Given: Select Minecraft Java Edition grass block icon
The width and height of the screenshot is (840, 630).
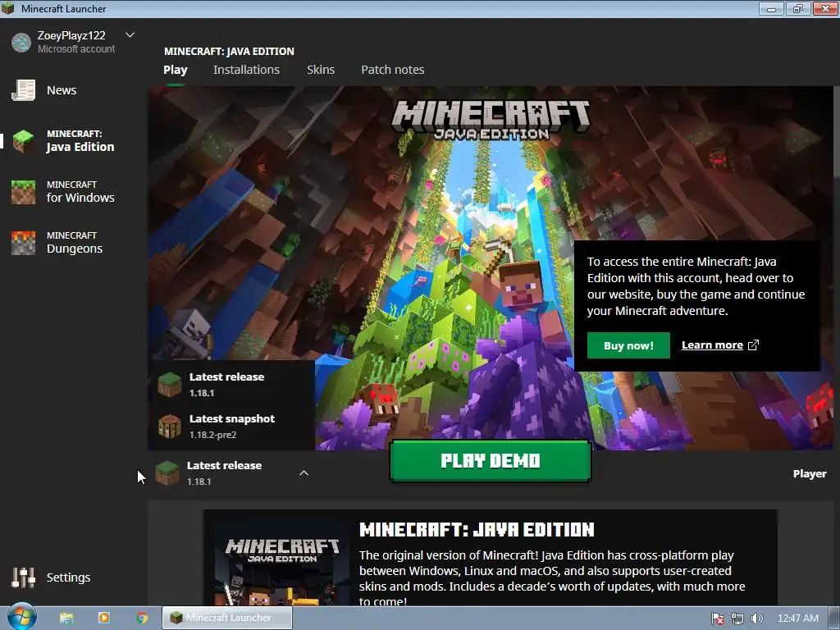Looking at the screenshot, I should click(24, 141).
